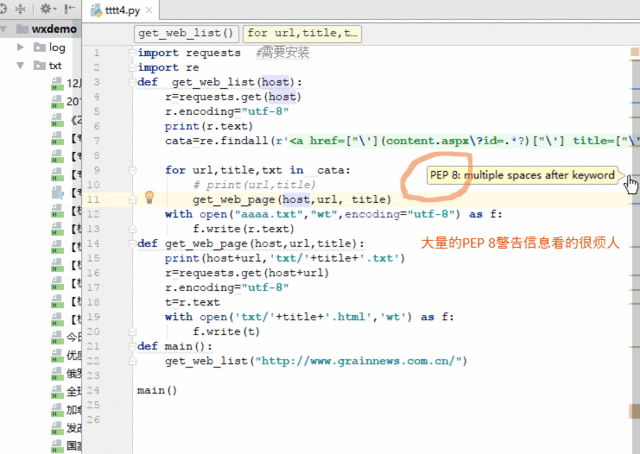Click 'cata=re.findall' on line 7
Viewport: 640px width, 454px height.
[216, 141]
